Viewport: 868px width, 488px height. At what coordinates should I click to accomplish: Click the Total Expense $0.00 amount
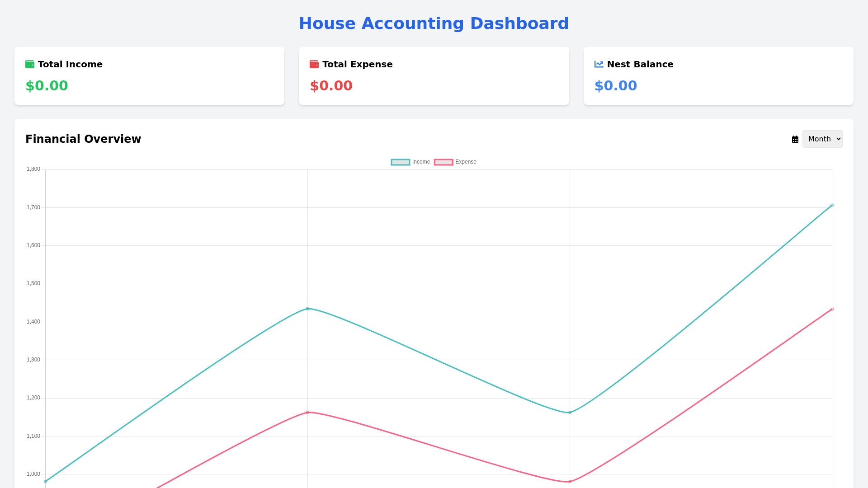click(331, 85)
